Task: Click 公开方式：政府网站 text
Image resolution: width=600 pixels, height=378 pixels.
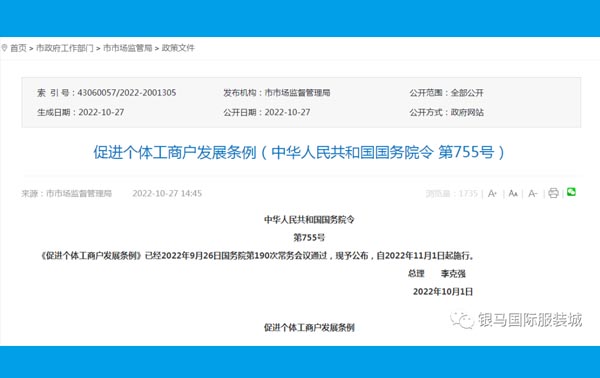Action: (447, 112)
